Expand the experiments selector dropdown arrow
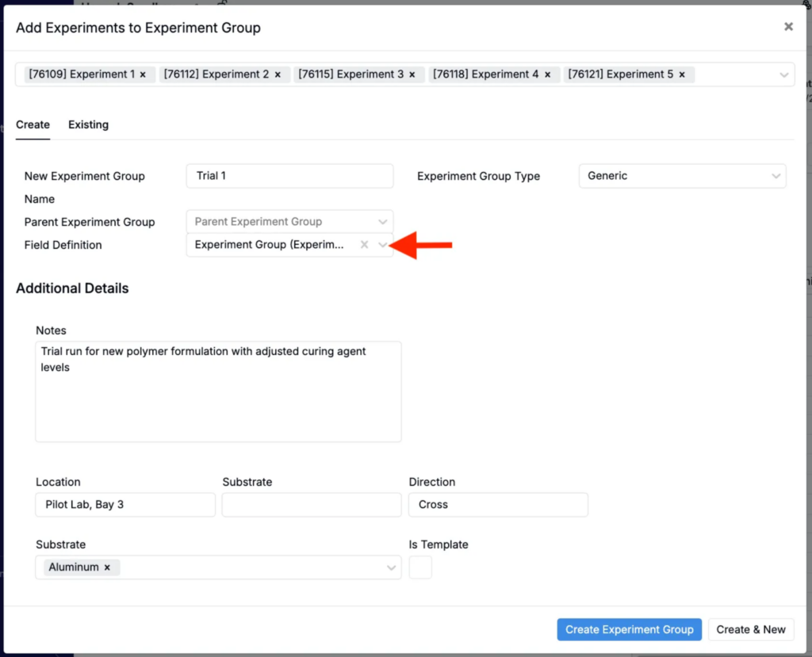 (x=783, y=74)
